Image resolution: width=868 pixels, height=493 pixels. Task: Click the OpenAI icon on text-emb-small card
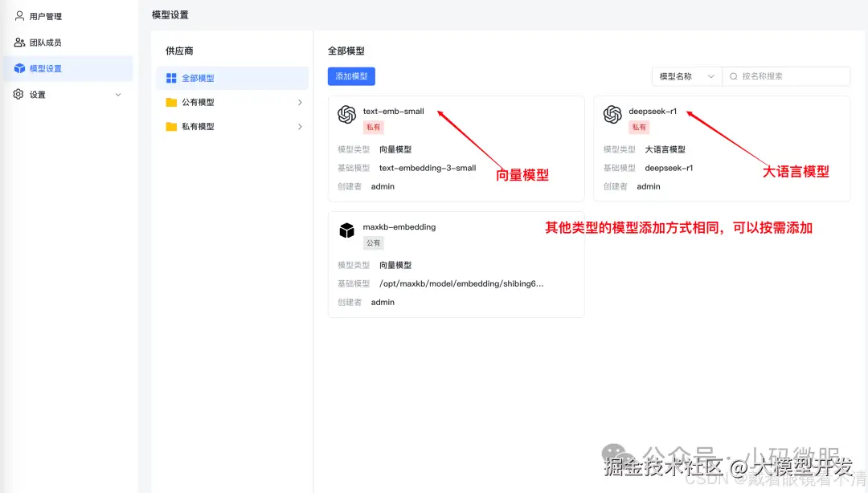pyautogui.click(x=345, y=114)
